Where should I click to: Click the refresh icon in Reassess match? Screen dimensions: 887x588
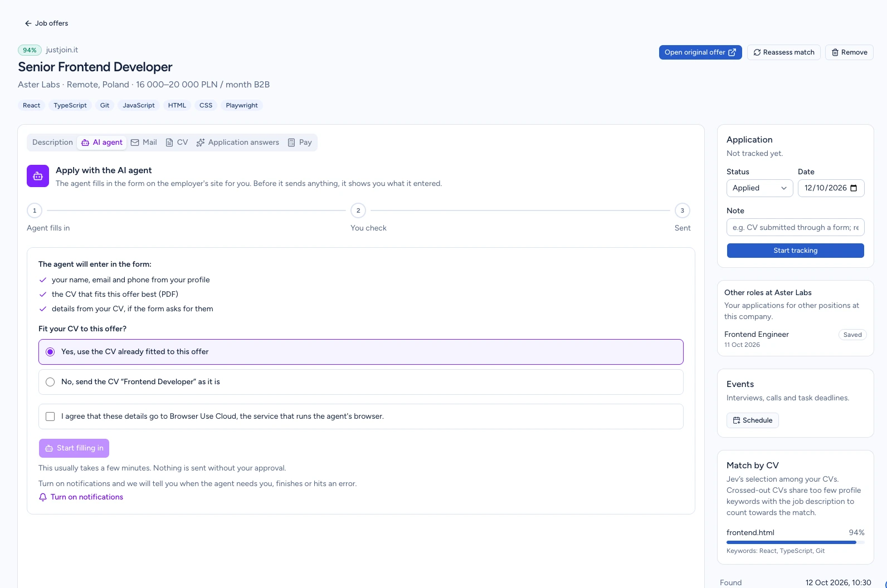(757, 52)
